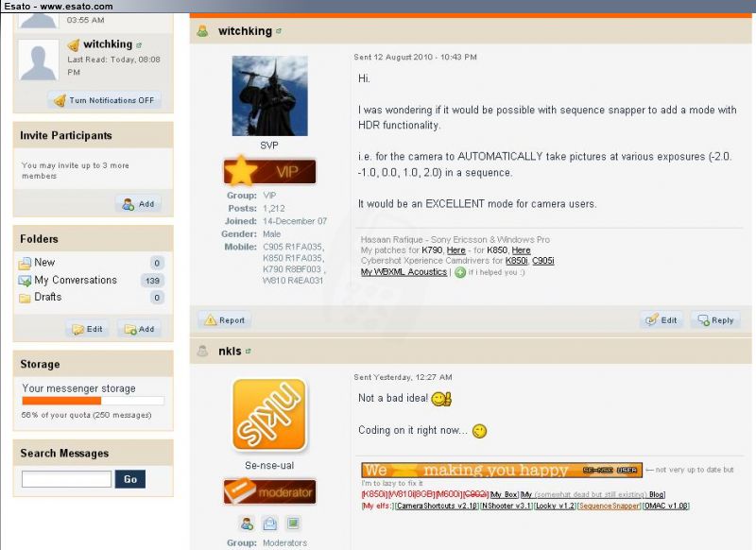Open the K850i camdriver link
756x550 pixels.
coord(516,261)
